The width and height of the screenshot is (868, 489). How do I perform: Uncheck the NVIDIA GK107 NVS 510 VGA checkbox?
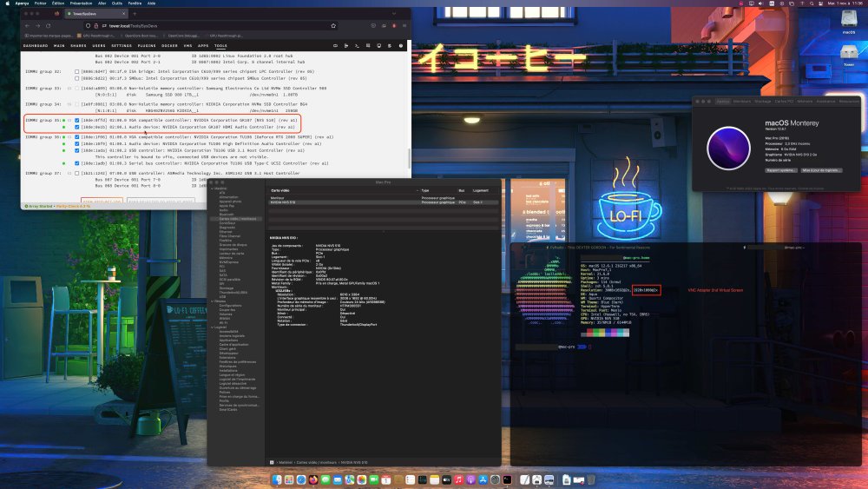[77, 120]
